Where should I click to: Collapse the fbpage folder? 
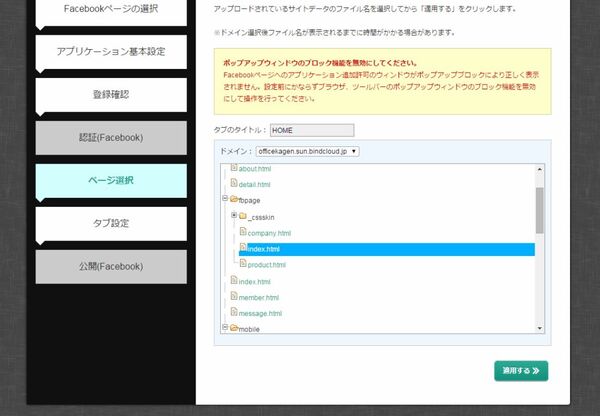click(225, 198)
